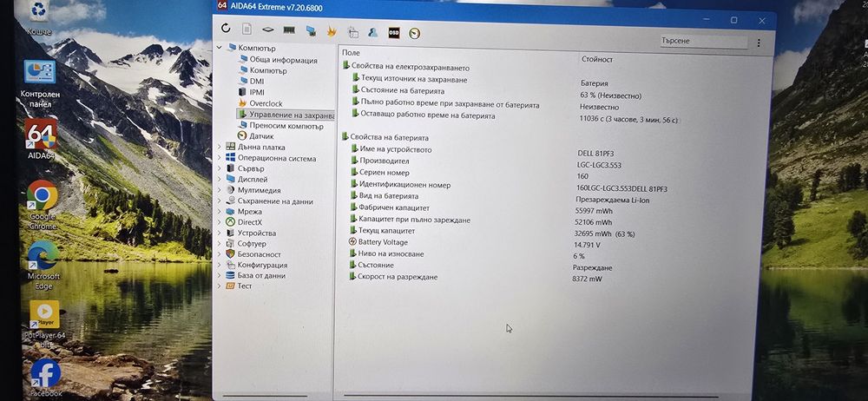This screenshot has width=868, height=401.
Task: Click the Report page toolbar icon
Action: [247, 29]
